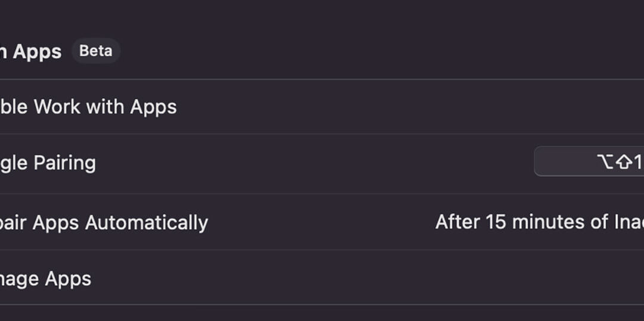The height and width of the screenshot is (321, 644).
Task: Click the Toggle Pairing label
Action: click(x=48, y=163)
